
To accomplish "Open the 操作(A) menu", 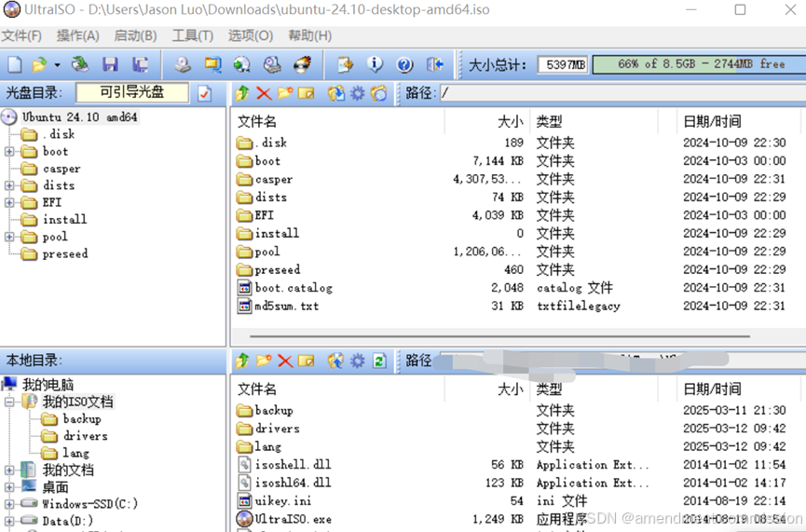I will 77,35.
